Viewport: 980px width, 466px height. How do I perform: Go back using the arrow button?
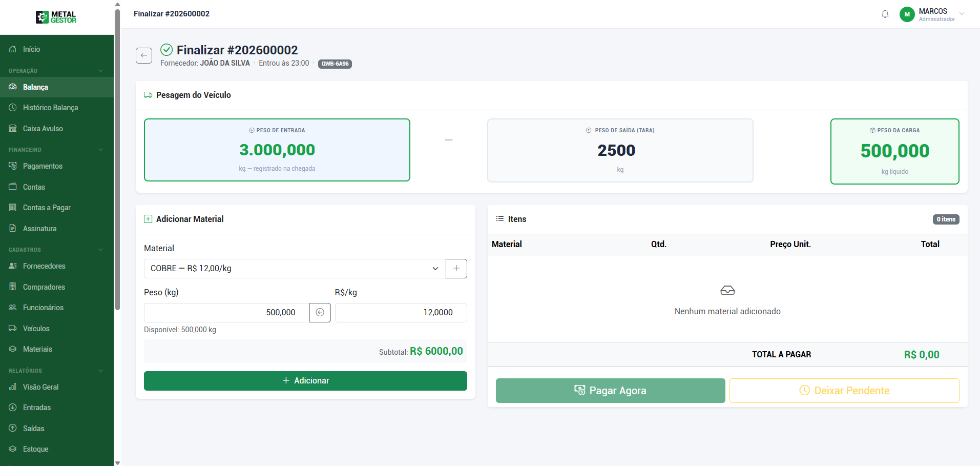click(144, 55)
